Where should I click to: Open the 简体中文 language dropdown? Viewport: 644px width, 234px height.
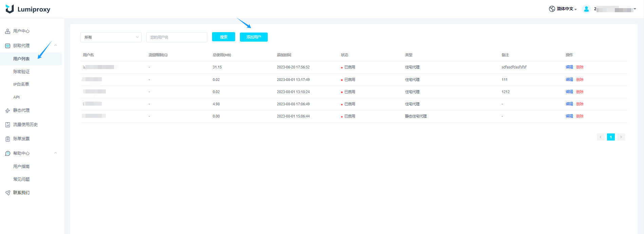(x=566, y=9)
